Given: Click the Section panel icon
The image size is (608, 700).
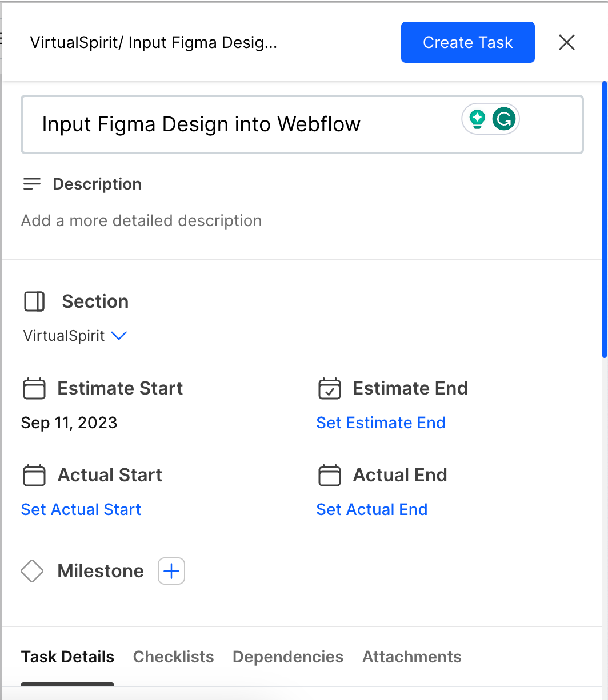Looking at the screenshot, I should click(34, 301).
